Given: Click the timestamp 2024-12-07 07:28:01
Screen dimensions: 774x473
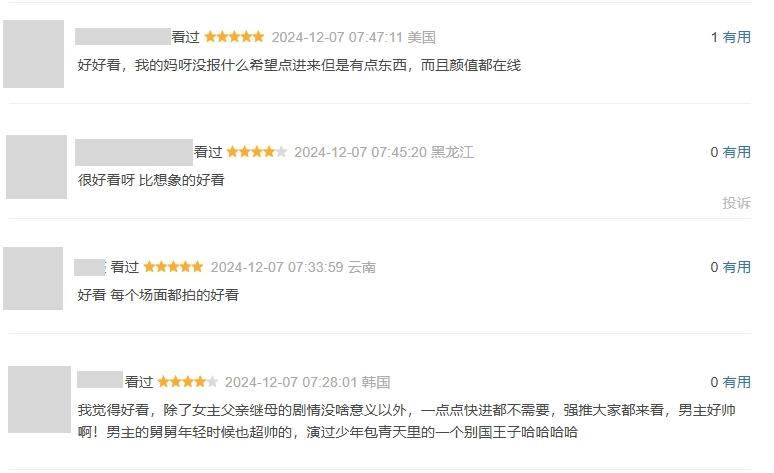Looking at the screenshot, I should pos(291,382).
